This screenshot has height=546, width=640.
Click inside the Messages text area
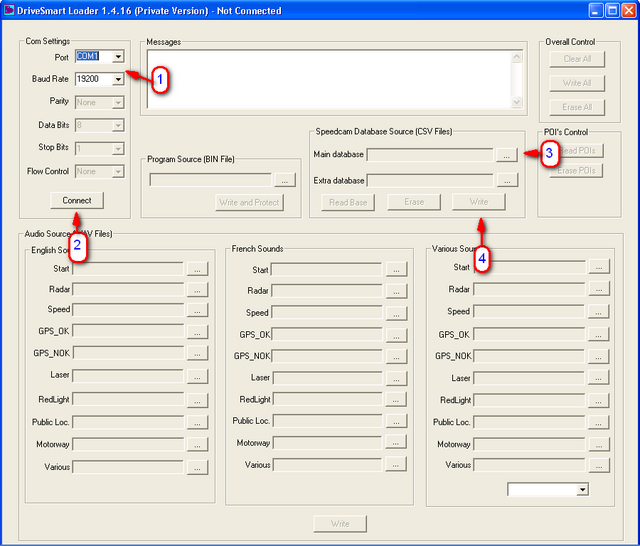329,80
